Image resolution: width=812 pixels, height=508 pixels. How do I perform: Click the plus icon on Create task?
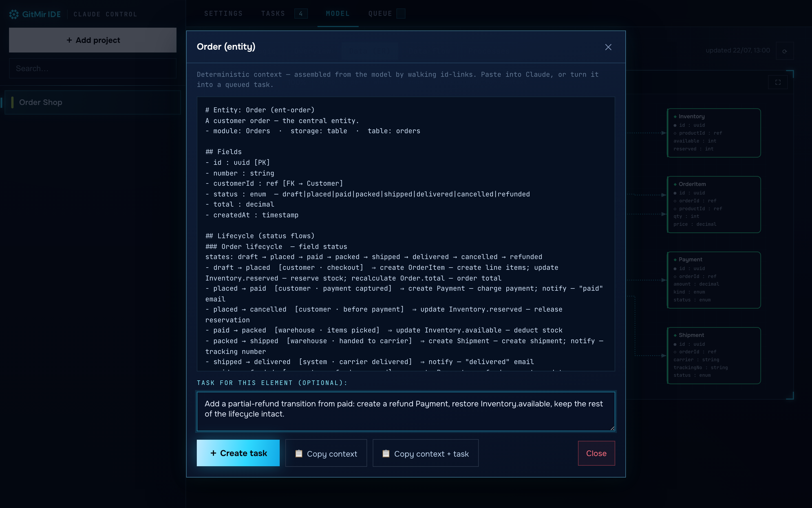click(x=213, y=453)
